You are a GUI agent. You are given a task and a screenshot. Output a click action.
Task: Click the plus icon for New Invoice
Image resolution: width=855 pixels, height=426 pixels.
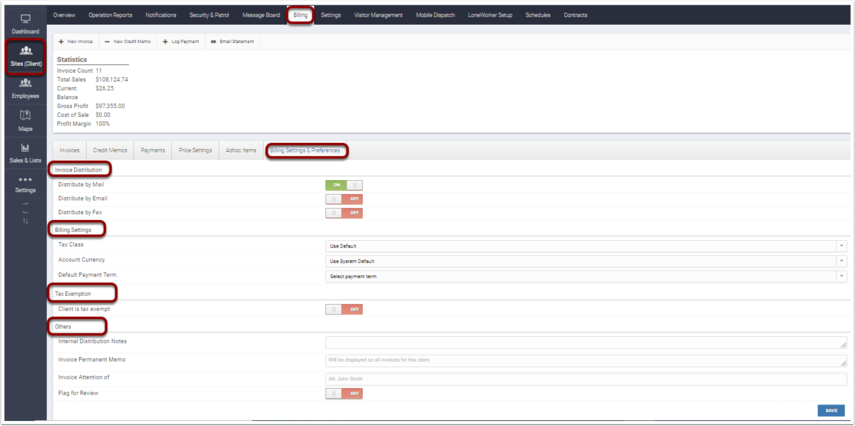[61, 41]
